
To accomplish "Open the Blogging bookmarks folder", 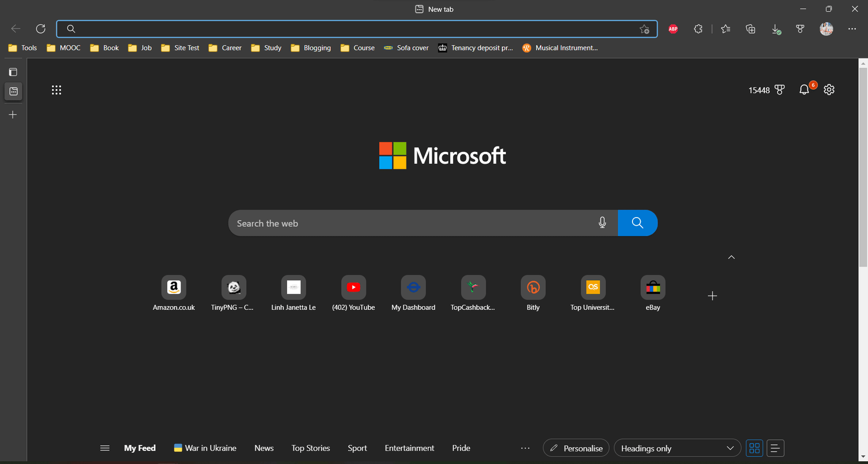I will pyautogui.click(x=311, y=48).
